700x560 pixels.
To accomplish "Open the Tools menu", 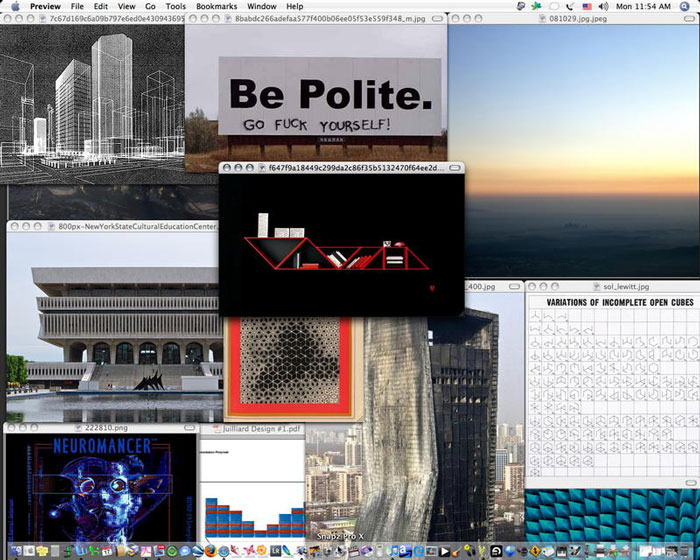I will [x=175, y=6].
